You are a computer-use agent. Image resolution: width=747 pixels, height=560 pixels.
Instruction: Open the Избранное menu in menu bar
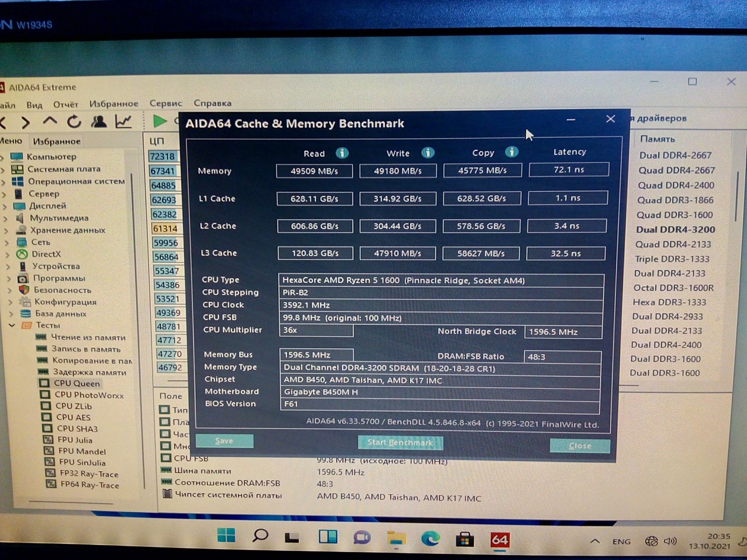tap(113, 104)
